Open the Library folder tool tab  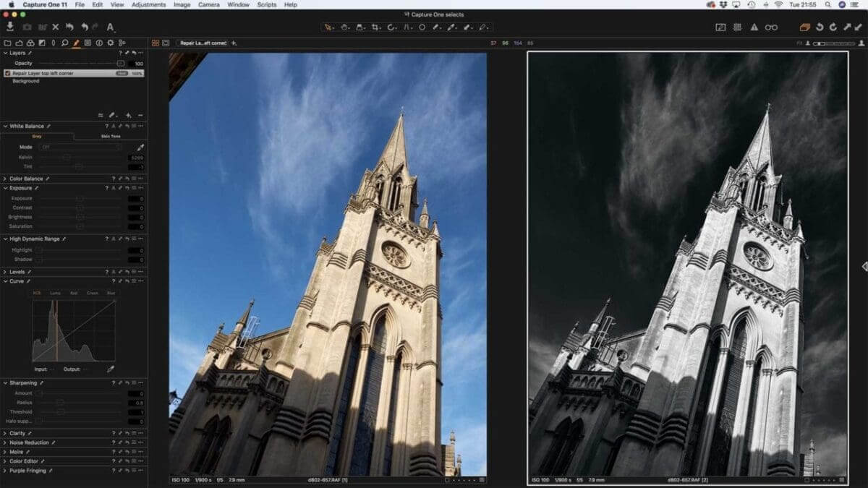point(7,43)
